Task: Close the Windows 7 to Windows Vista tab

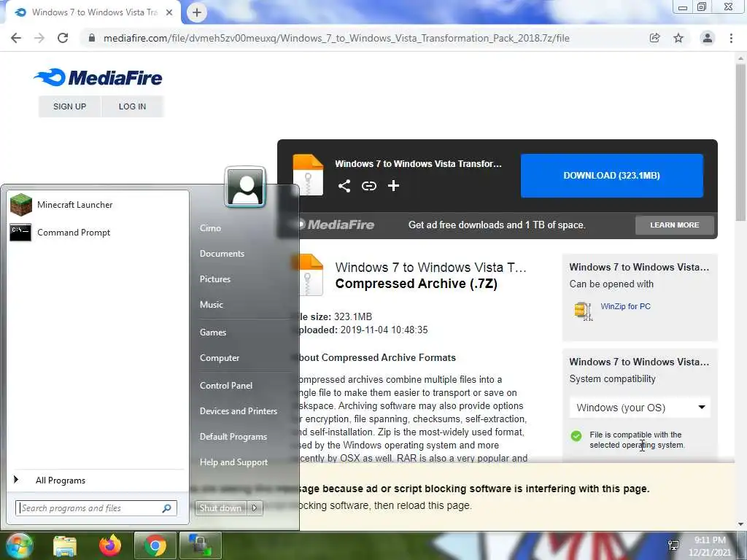Action: coord(169,12)
